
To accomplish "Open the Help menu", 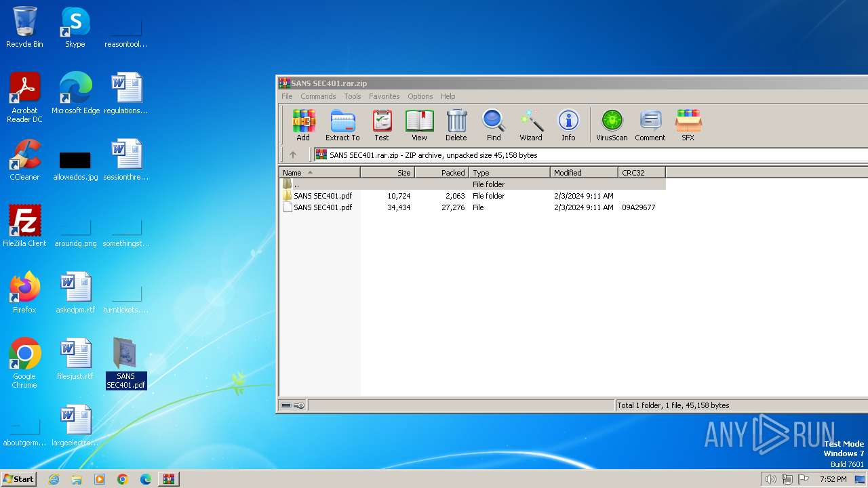I will pyautogui.click(x=448, y=96).
